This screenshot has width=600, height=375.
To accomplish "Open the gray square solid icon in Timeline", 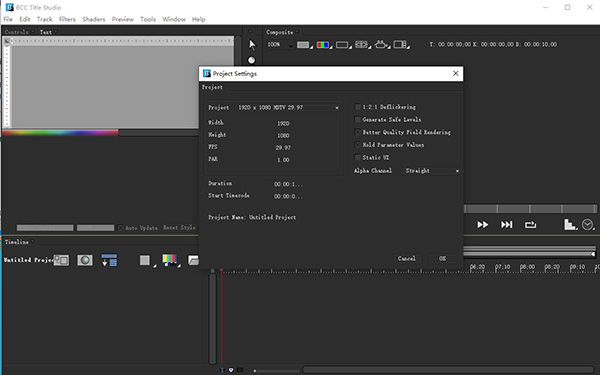I will tap(145, 260).
